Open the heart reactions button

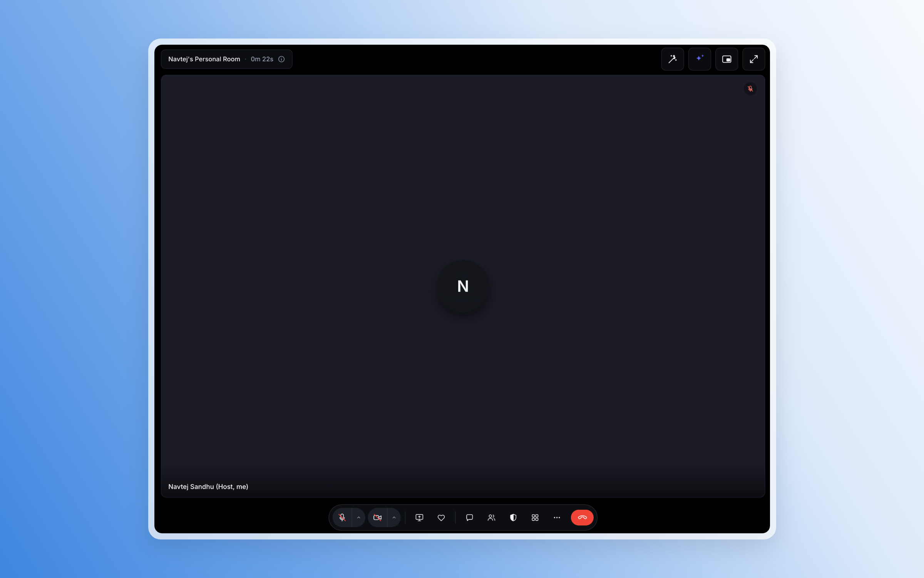pyautogui.click(x=441, y=518)
